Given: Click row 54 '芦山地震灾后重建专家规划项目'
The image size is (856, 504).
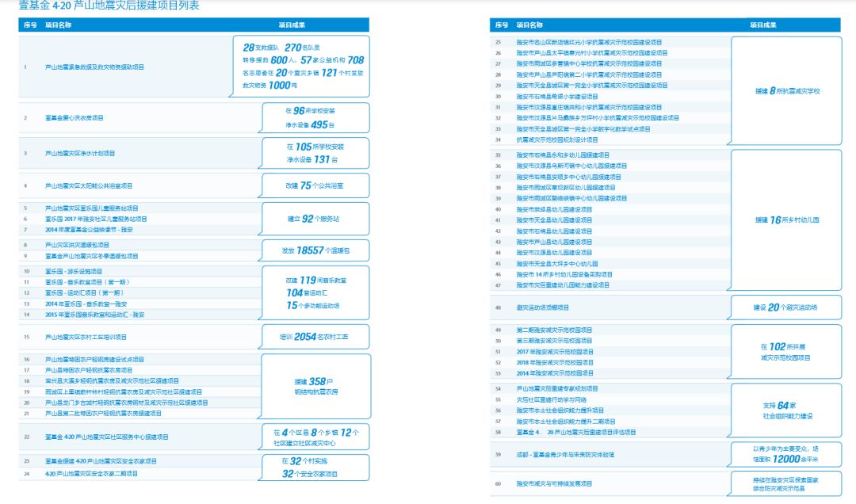Looking at the screenshot, I should coord(557,389).
